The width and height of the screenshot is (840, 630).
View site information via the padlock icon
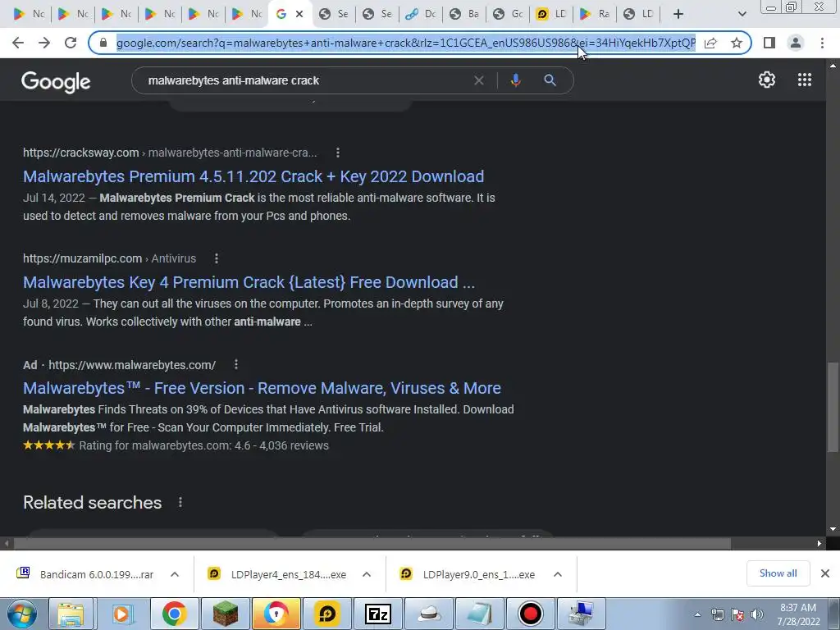pos(103,43)
